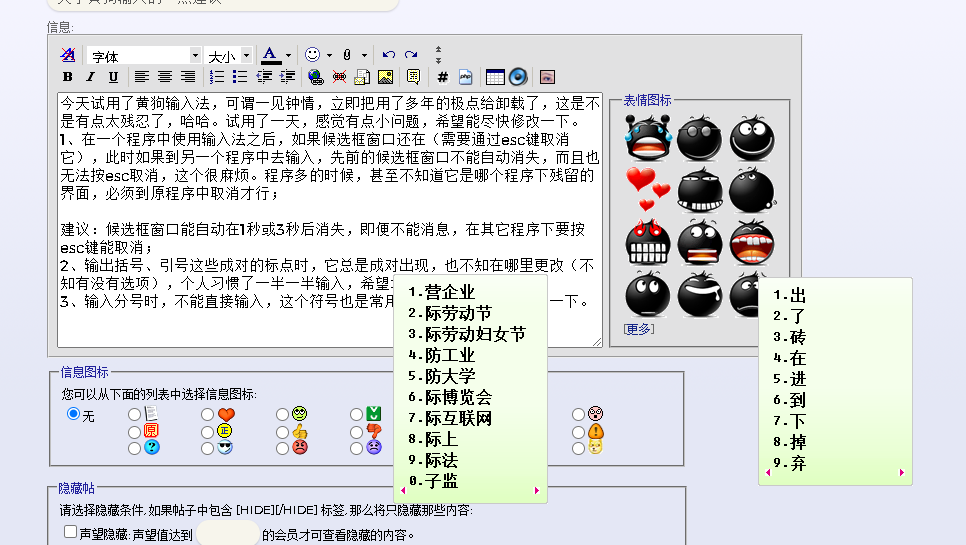Insert a table into the post
The image size is (966, 545).
[494, 77]
